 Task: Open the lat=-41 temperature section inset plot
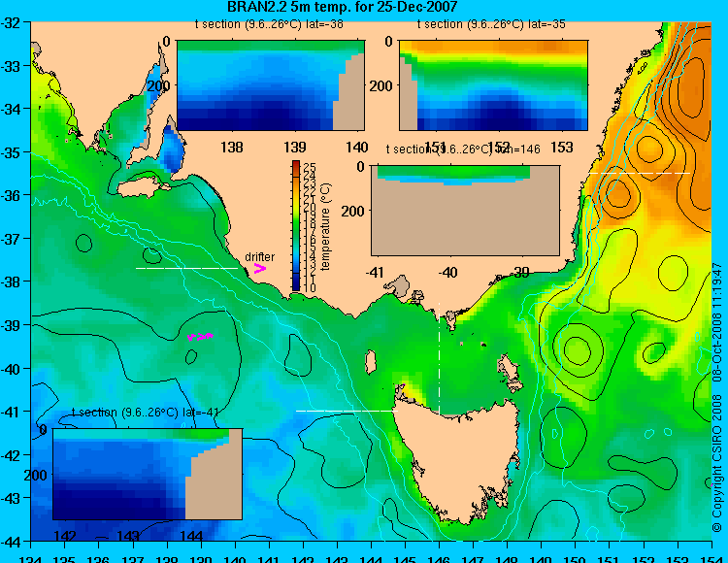click(x=148, y=474)
